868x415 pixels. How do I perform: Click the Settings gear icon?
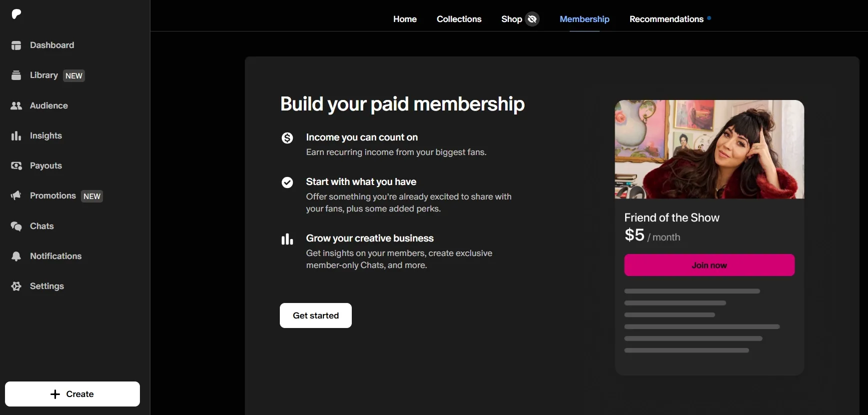click(x=16, y=286)
